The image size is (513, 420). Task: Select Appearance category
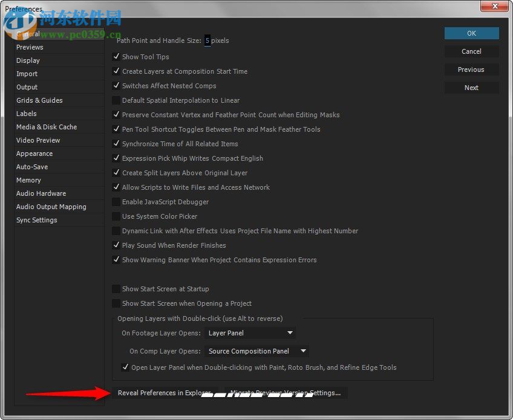(x=59, y=153)
